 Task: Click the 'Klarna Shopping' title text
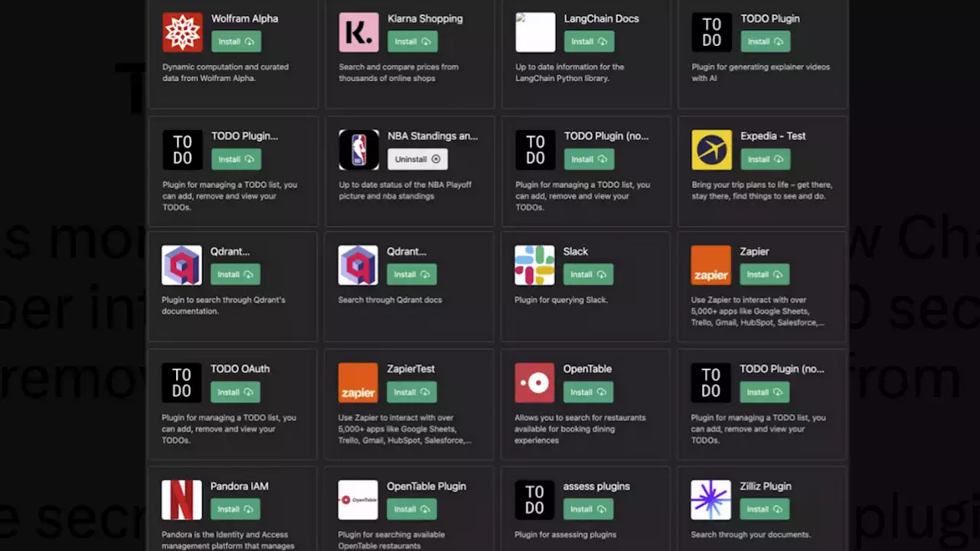pyautogui.click(x=426, y=18)
